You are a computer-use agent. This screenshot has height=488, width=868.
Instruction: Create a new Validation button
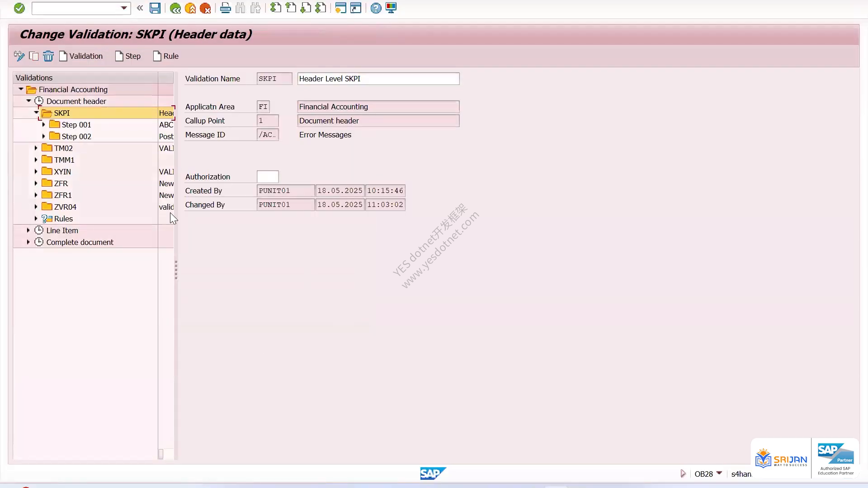tap(81, 56)
